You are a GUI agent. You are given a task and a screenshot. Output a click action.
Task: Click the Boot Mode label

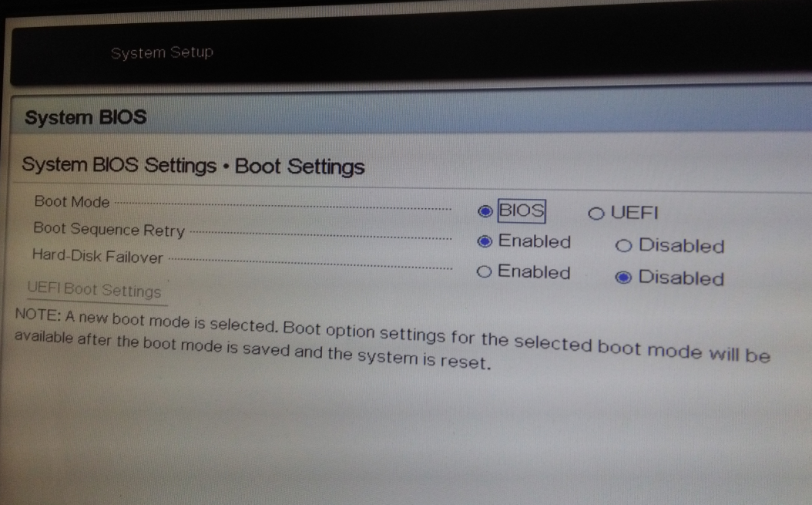pos(72,201)
